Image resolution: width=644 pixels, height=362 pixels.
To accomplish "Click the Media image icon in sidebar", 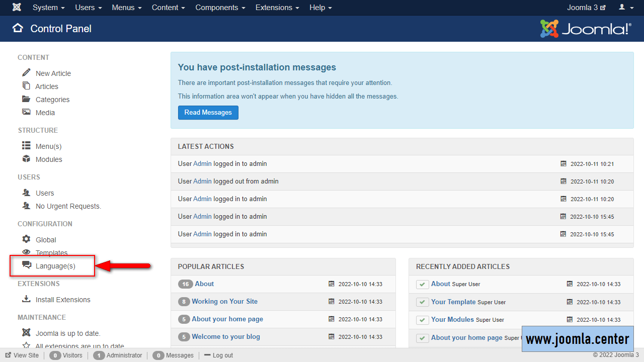I will click(x=27, y=112).
